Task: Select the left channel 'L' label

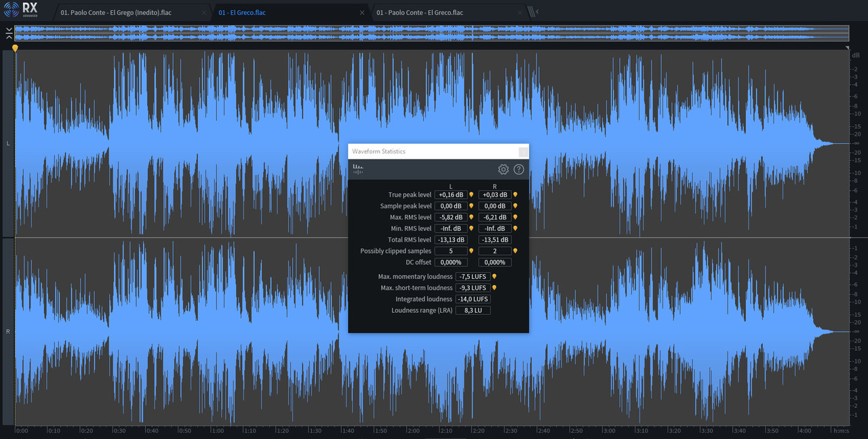Action: point(8,144)
